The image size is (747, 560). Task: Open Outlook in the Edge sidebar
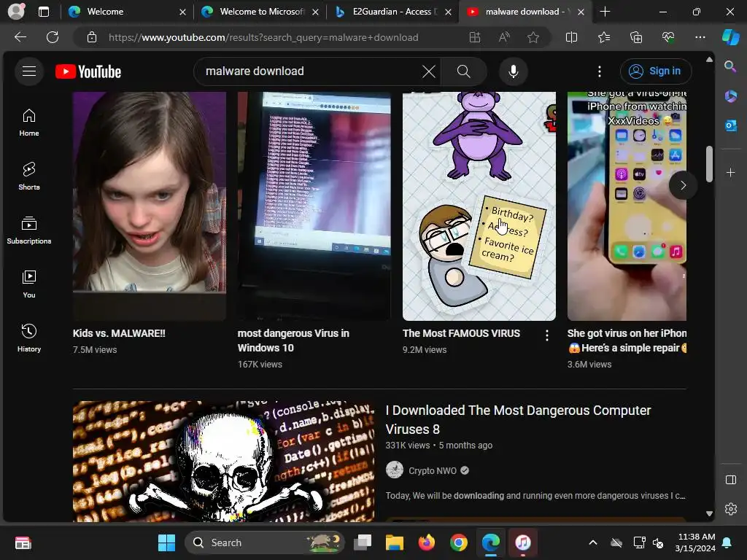click(x=730, y=125)
